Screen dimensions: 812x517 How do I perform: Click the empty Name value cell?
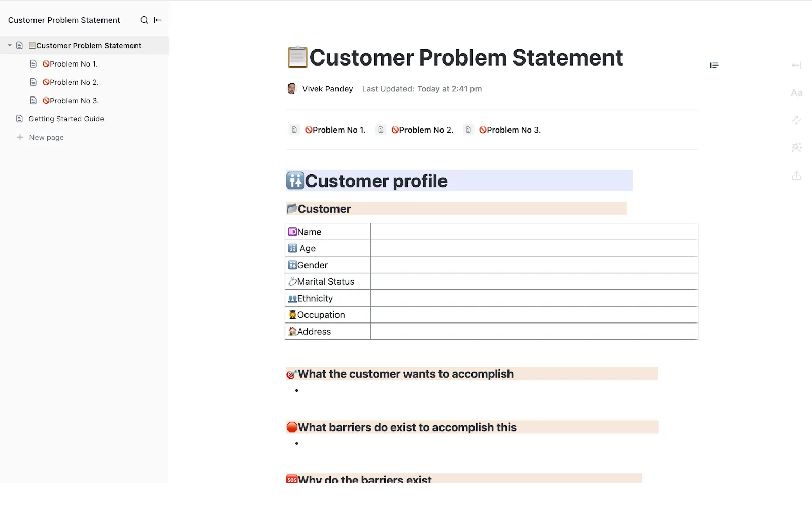pyautogui.click(x=534, y=232)
